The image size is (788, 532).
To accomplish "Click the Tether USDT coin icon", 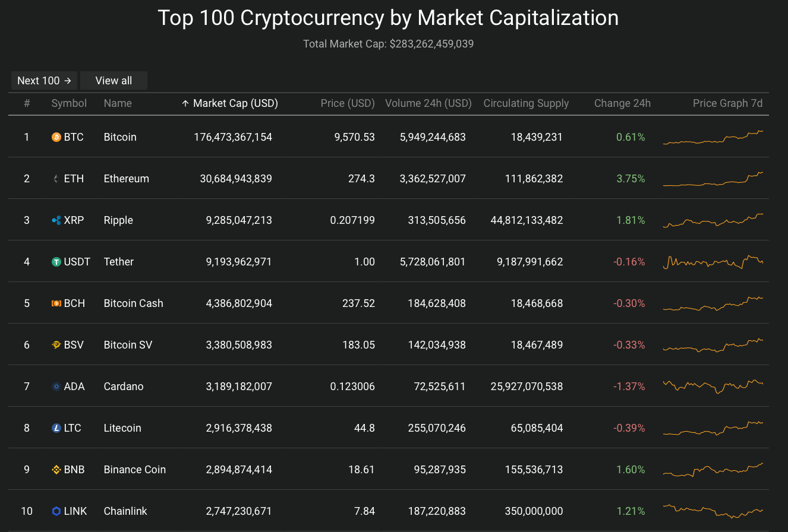I will click(56, 262).
